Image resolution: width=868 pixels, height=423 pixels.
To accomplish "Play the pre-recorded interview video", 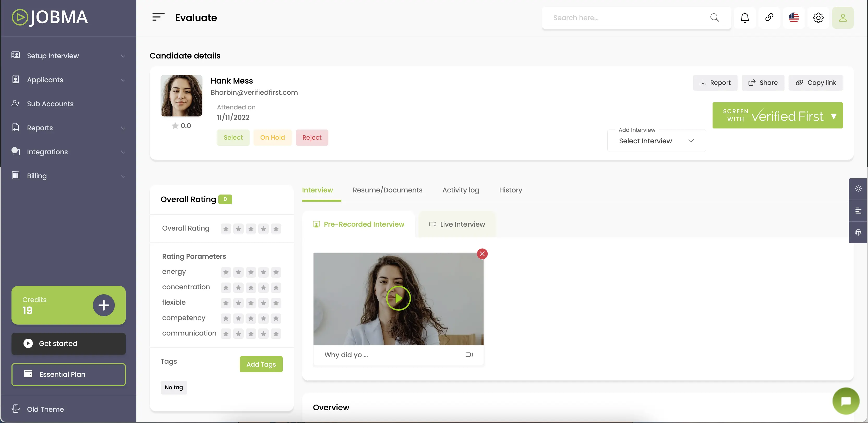I will click(398, 298).
